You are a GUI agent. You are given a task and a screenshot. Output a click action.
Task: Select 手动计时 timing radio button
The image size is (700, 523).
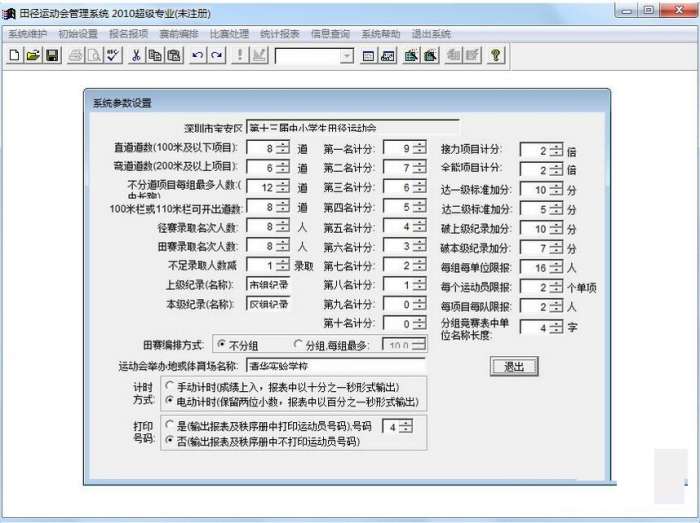coord(169,386)
